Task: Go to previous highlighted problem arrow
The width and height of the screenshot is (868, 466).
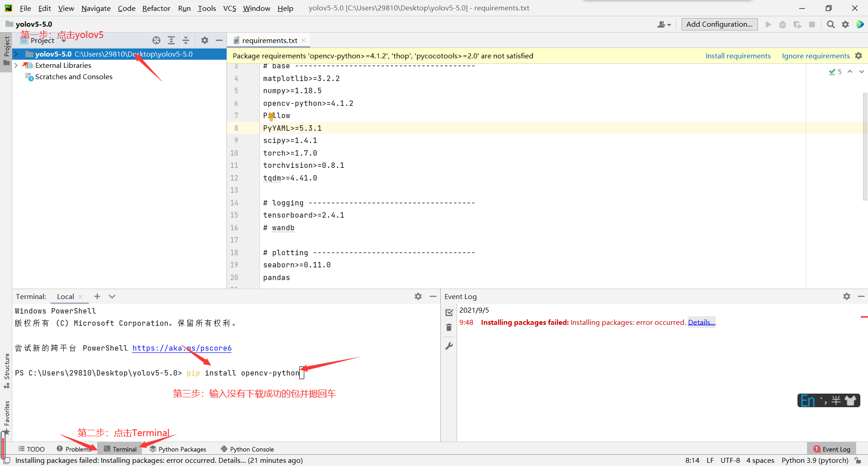Action: (850, 71)
